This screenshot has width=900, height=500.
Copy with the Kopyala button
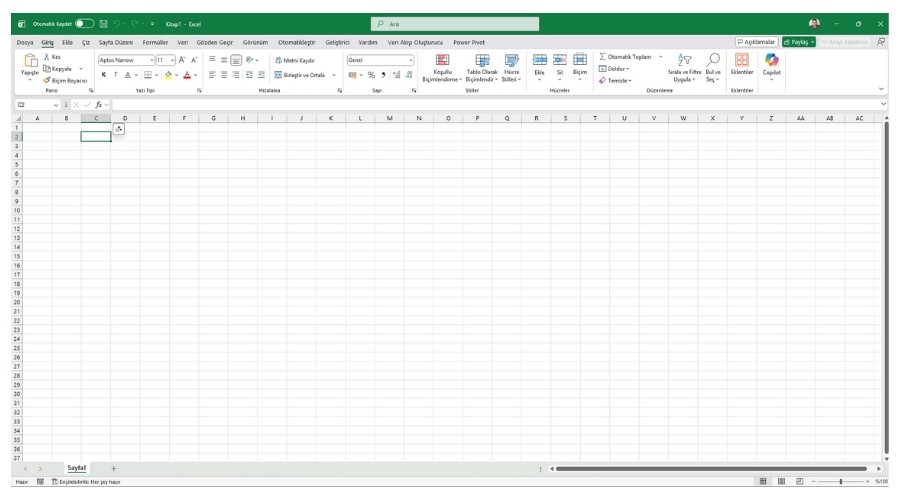click(x=58, y=69)
